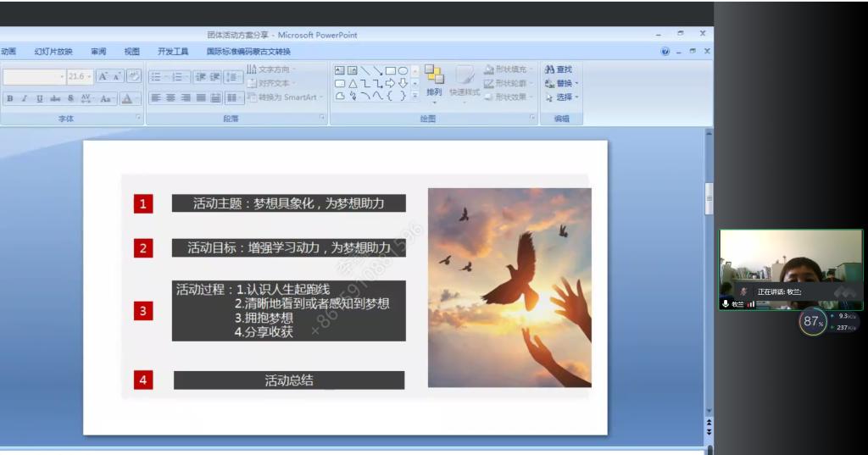The height and width of the screenshot is (455, 868).
Task: Select the Text Box shape
Action: (x=339, y=70)
